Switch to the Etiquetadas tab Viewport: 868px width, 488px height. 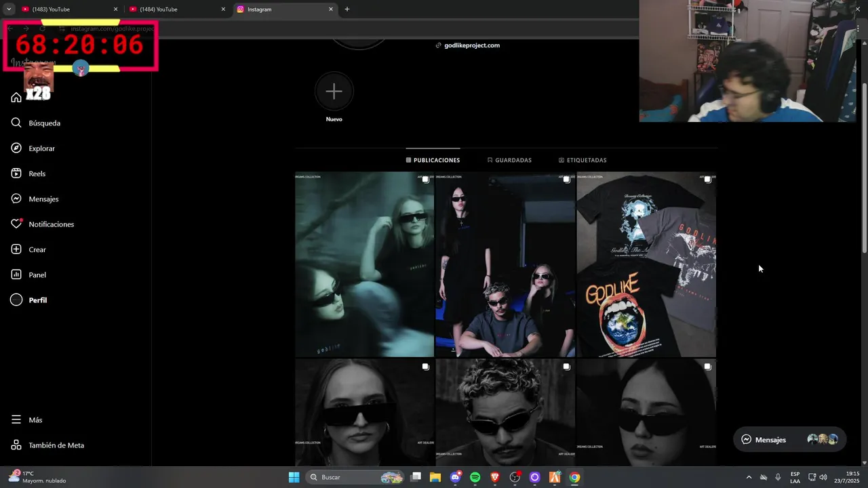click(583, 161)
